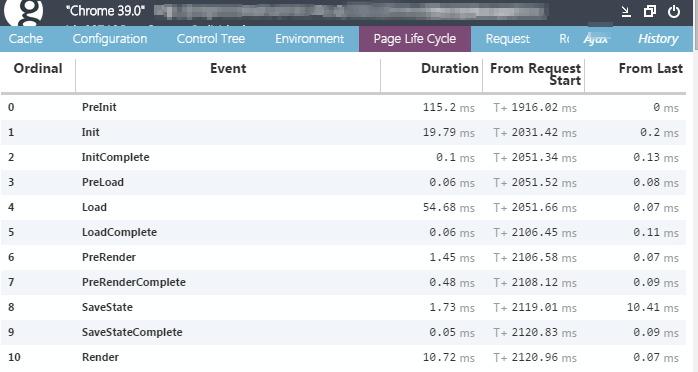Click the 0.11 ms From Last value

point(656,232)
